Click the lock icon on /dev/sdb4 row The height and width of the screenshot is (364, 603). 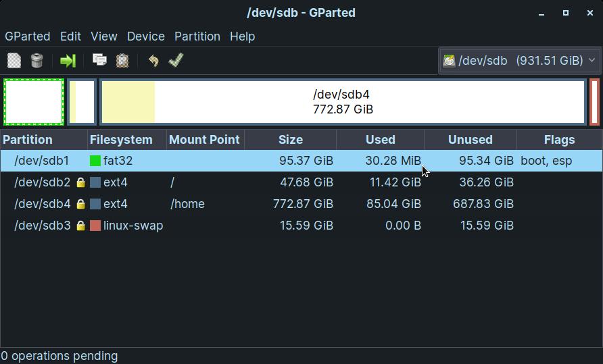point(80,204)
